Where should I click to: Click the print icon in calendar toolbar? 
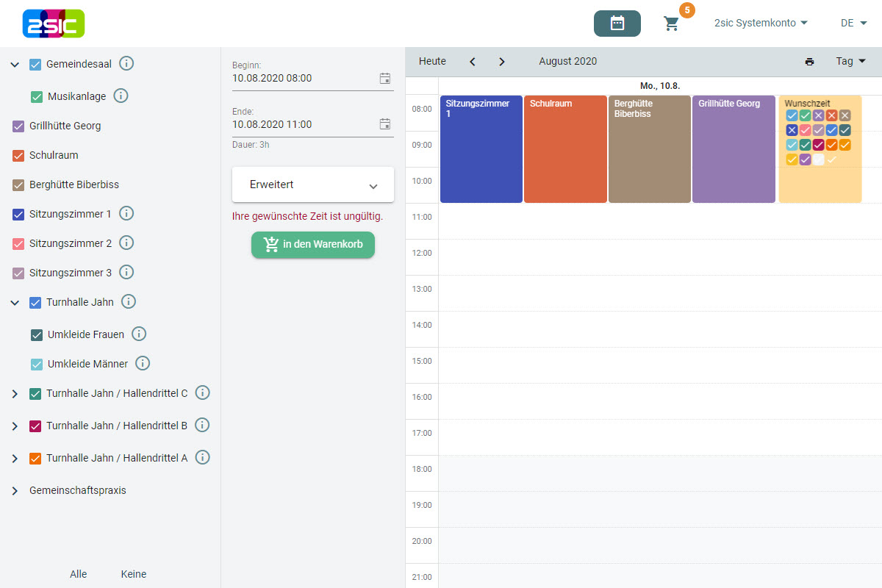click(x=809, y=62)
